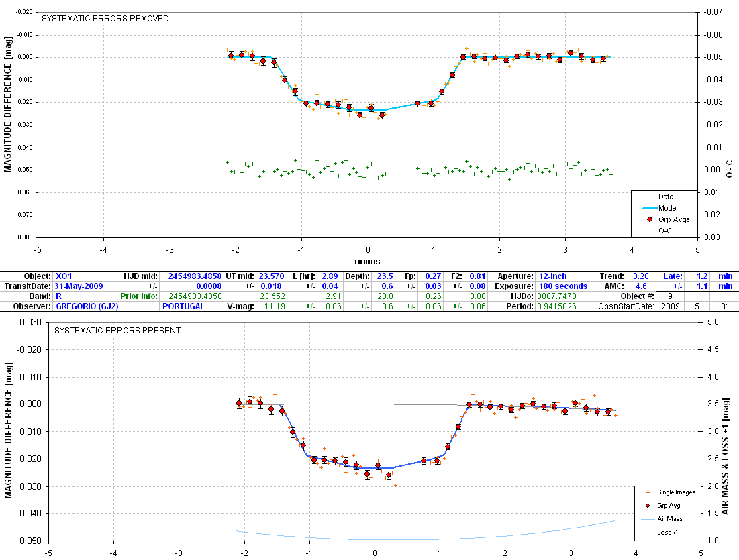Click the Fp value 0.27
Screen dimensions: 739x560
click(433, 276)
